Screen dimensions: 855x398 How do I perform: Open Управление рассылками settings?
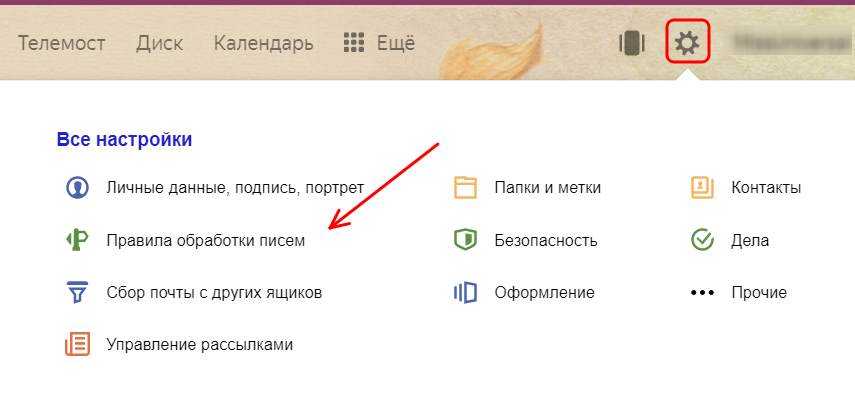pos(200,345)
